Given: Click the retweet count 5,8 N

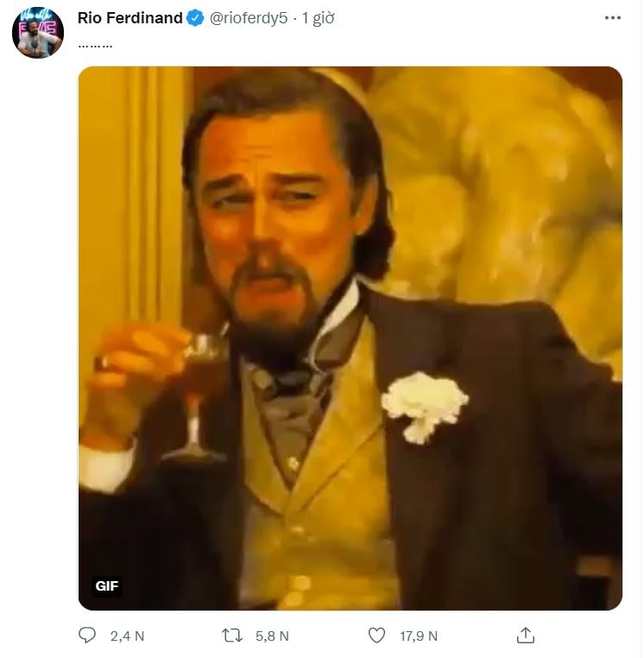Looking at the screenshot, I should tap(272, 636).
